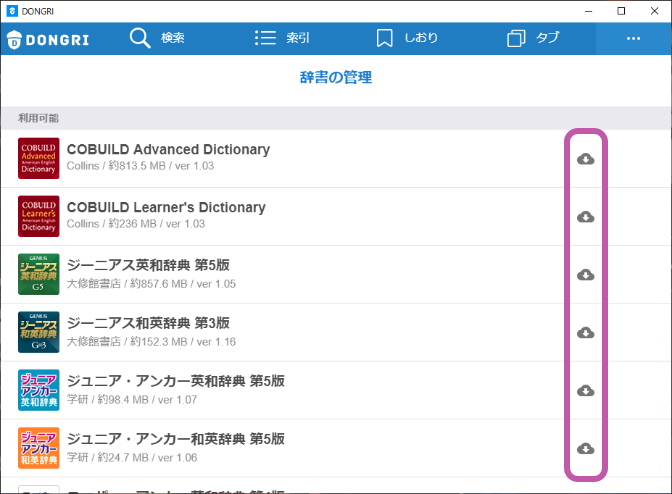Click the magnifier search icon
Screen dimensions: 672x494
pyautogui.click(x=140, y=38)
